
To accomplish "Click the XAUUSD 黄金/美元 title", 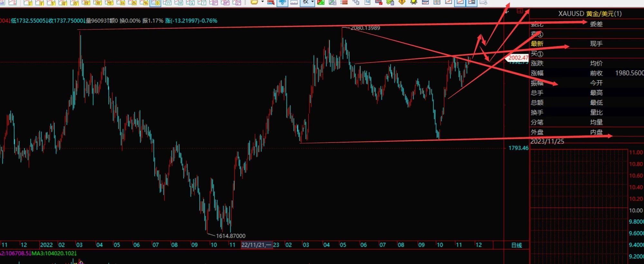I will [590, 14].
